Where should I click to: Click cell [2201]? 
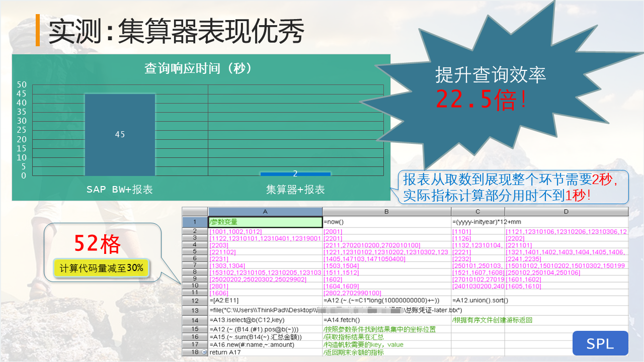(387, 238)
